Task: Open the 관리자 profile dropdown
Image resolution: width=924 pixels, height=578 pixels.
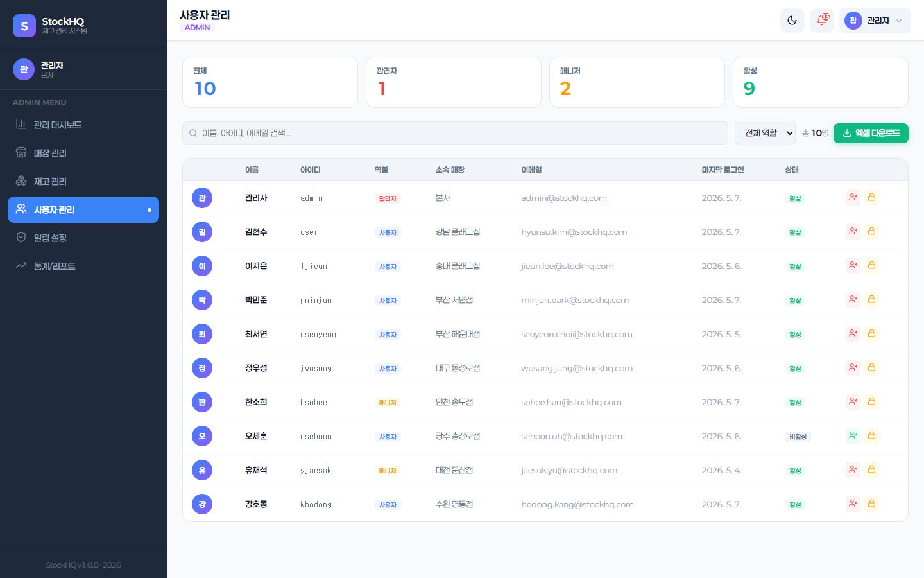Action: pyautogui.click(x=875, y=21)
